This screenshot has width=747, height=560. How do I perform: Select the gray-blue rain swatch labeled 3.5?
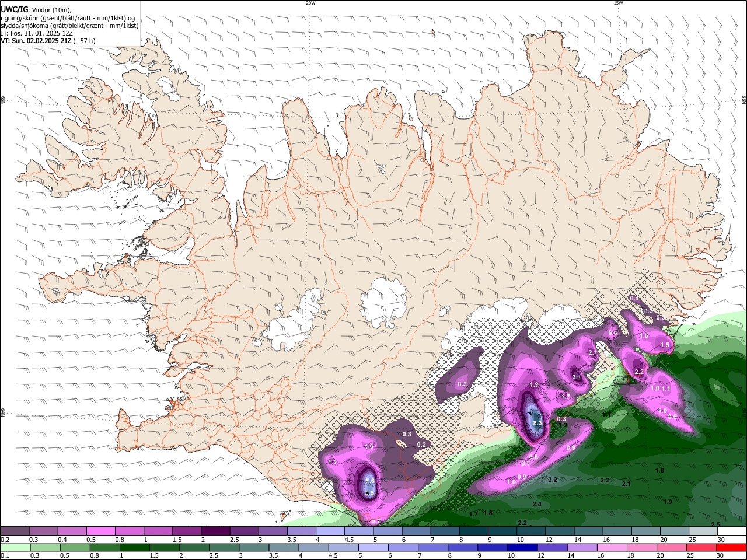[284, 548]
